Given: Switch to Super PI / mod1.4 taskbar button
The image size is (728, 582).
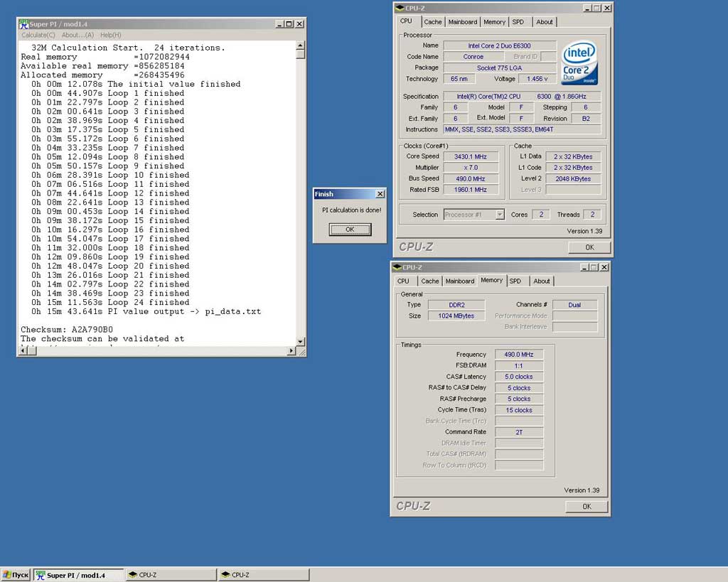Looking at the screenshot, I should pos(78,575).
